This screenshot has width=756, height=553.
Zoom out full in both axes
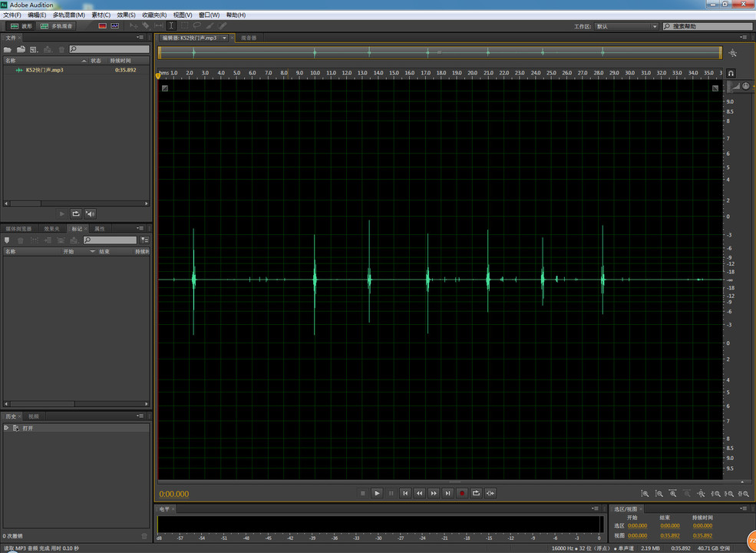[x=701, y=493]
